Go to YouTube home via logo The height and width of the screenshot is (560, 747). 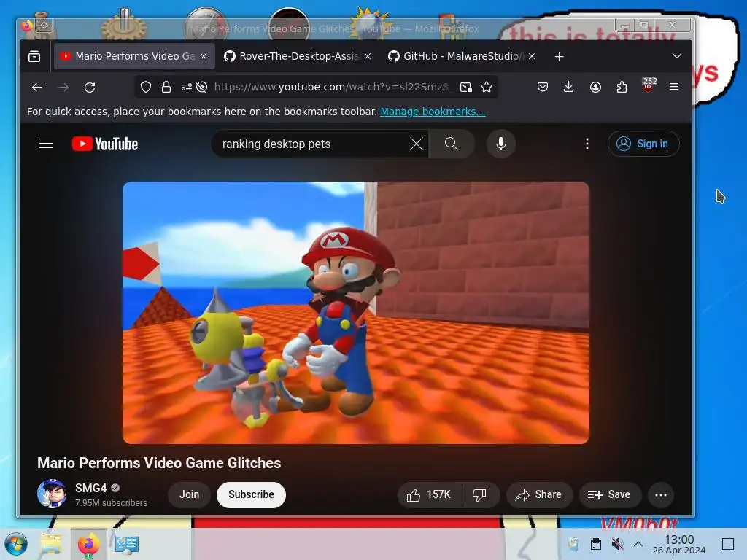click(x=105, y=144)
